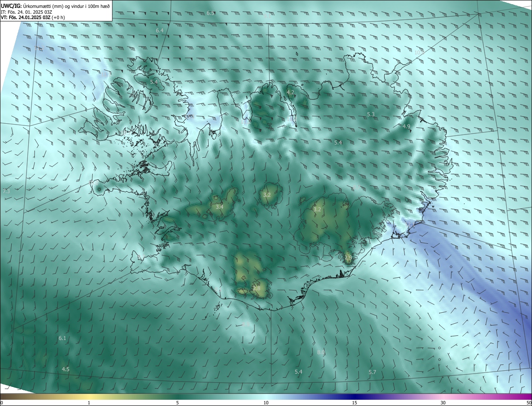Click the 6.4 value label
Viewport: 532px width, 406px height.
point(160,31)
